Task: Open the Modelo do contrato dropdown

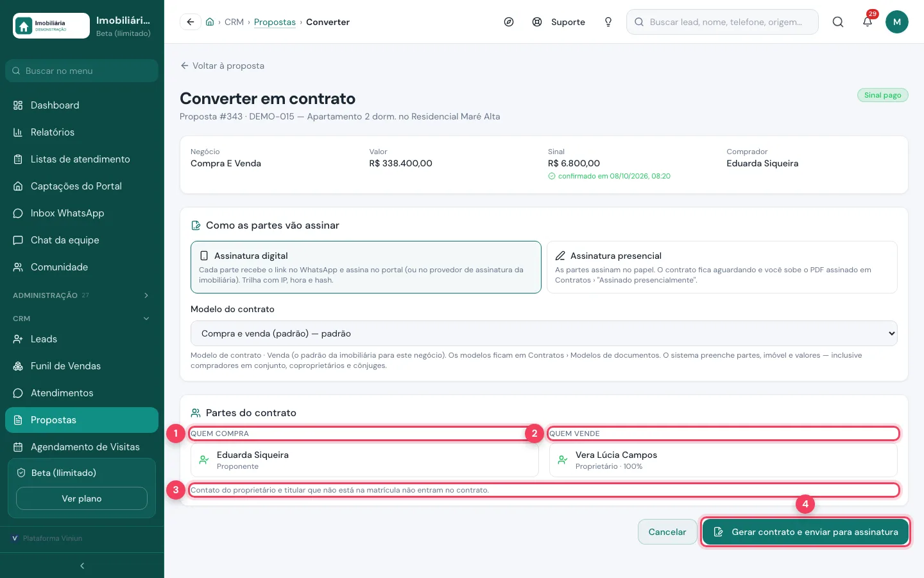Action: pyautogui.click(x=543, y=333)
